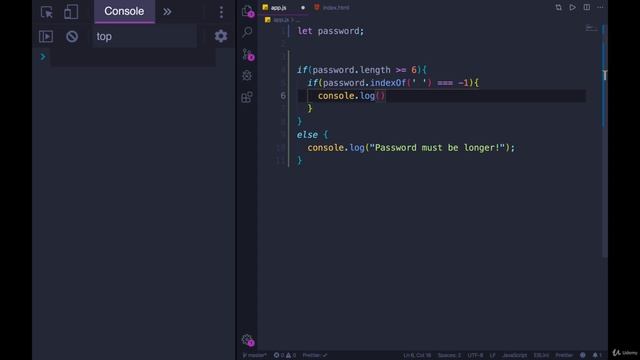Place cursor in 'let password;' line
Screen dimensions: 640x360
(331, 31)
